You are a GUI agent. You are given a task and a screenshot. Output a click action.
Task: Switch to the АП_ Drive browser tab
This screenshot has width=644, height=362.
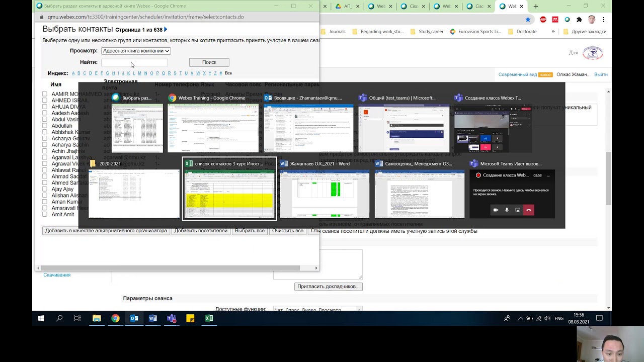[348, 7]
